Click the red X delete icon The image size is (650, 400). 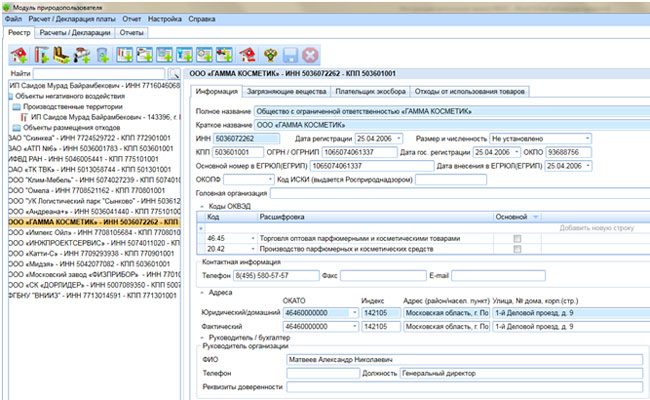(x=310, y=55)
